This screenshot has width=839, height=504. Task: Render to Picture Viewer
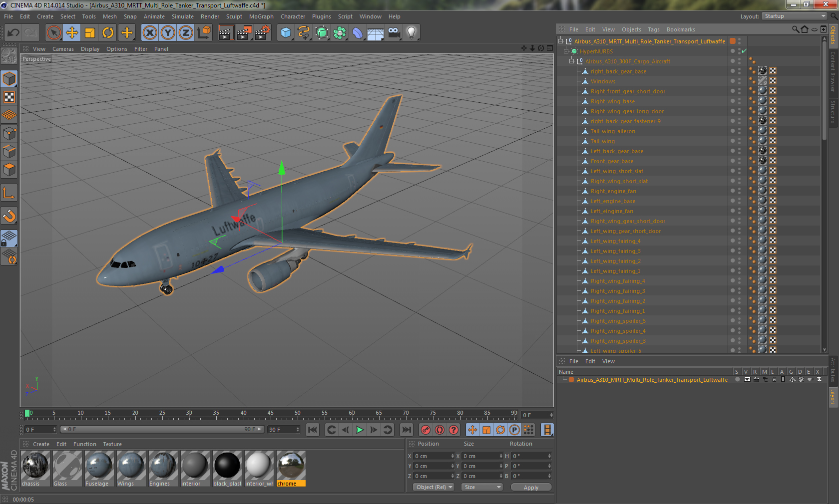[244, 33]
